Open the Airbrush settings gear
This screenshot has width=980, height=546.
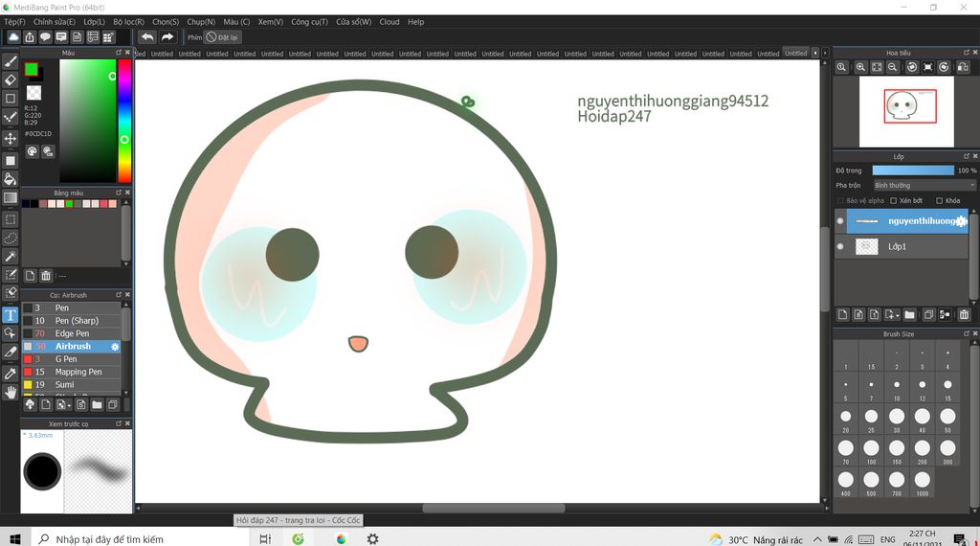[x=115, y=347]
